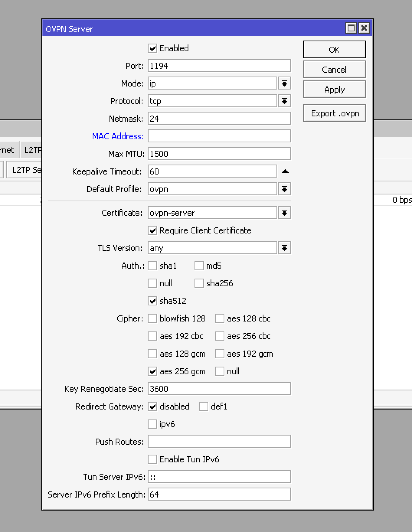The width and height of the screenshot is (412, 532).
Task: Disable the Enabled checkbox
Action: [152, 48]
